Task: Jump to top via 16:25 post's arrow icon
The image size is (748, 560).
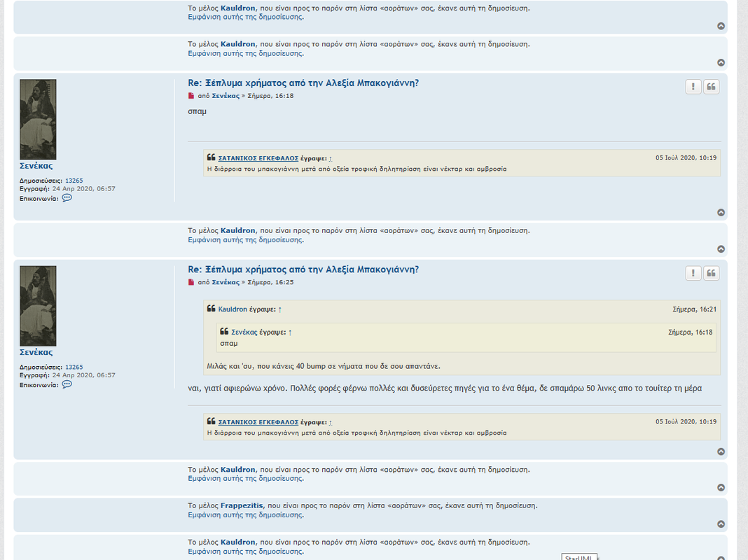Action: click(x=721, y=451)
